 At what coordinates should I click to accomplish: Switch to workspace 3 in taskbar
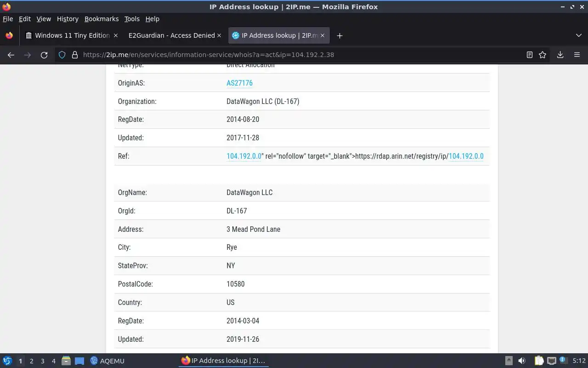coord(42,361)
